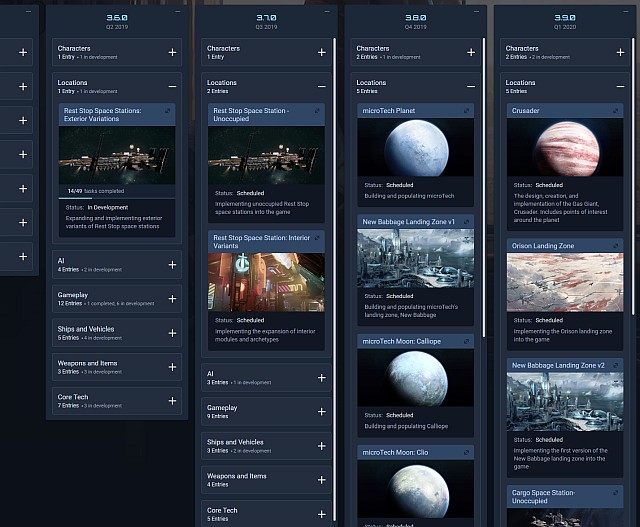Click the Rest Stop Interior Variants image
Viewport: 640px width, 527px height.
tap(267, 282)
